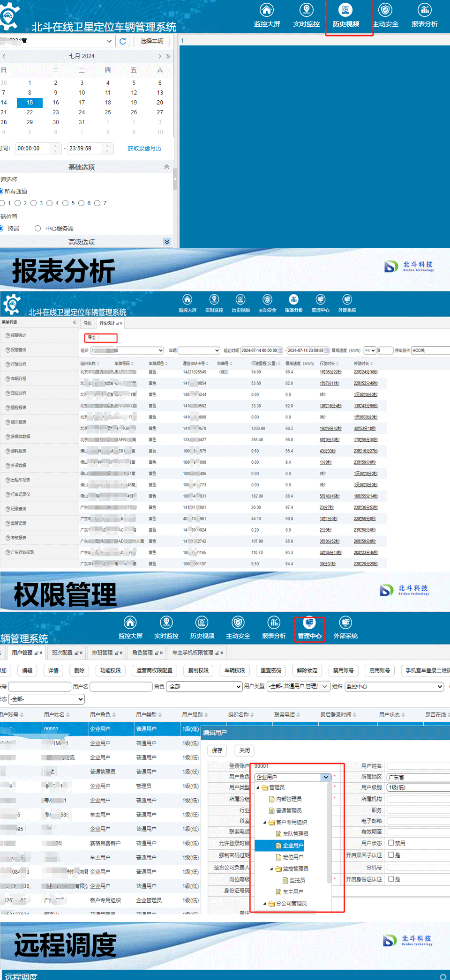The image size is (450, 980).
Task: Collapse the 基础选项 section
Action: 166,167
